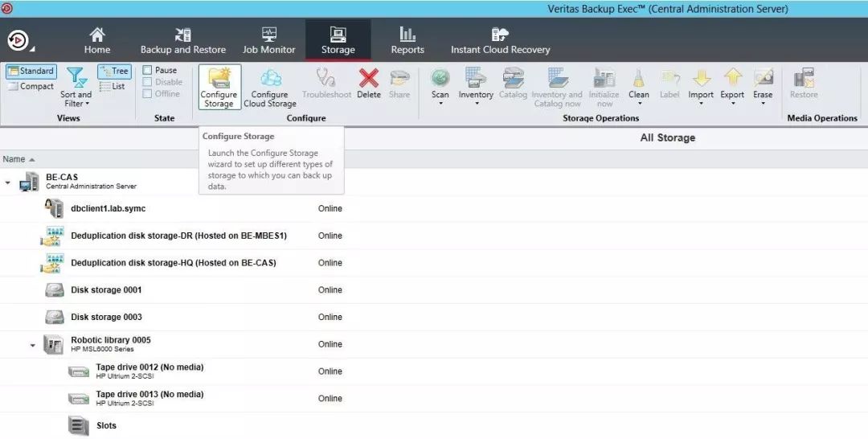
Task: Check the Pause checkbox
Action: [x=147, y=70]
